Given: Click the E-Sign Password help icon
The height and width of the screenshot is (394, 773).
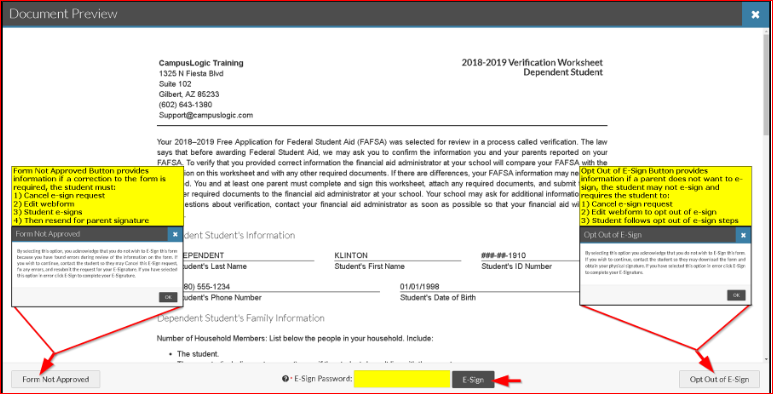Looking at the screenshot, I should (x=285, y=379).
